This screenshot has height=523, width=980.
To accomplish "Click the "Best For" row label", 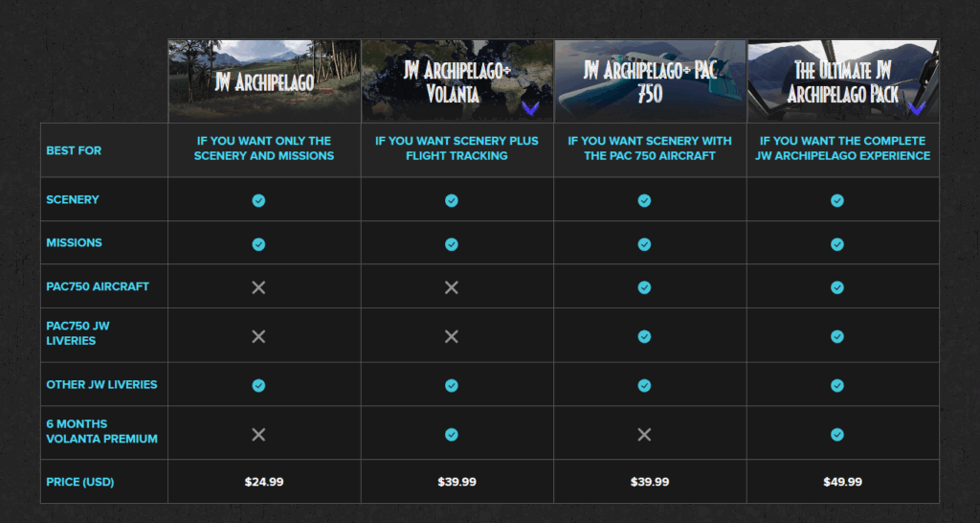I will coord(74,150).
